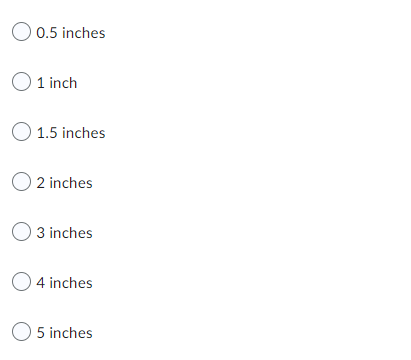411x360 pixels.
Task: Click the '5 inches' label text
Action: pyautogui.click(x=64, y=333)
